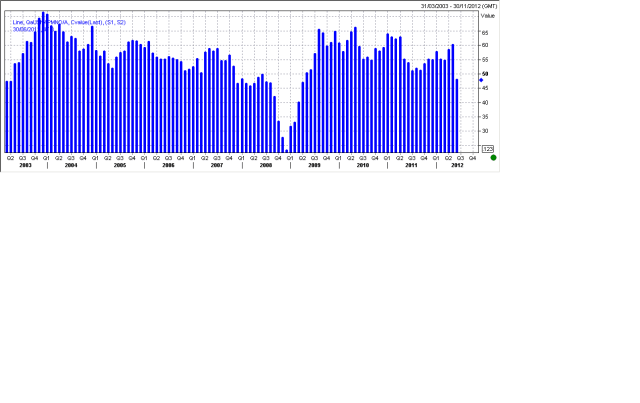Pick the 2009 year label
The height and width of the screenshot is (403, 640).
pyautogui.click(x=314, y=165)
